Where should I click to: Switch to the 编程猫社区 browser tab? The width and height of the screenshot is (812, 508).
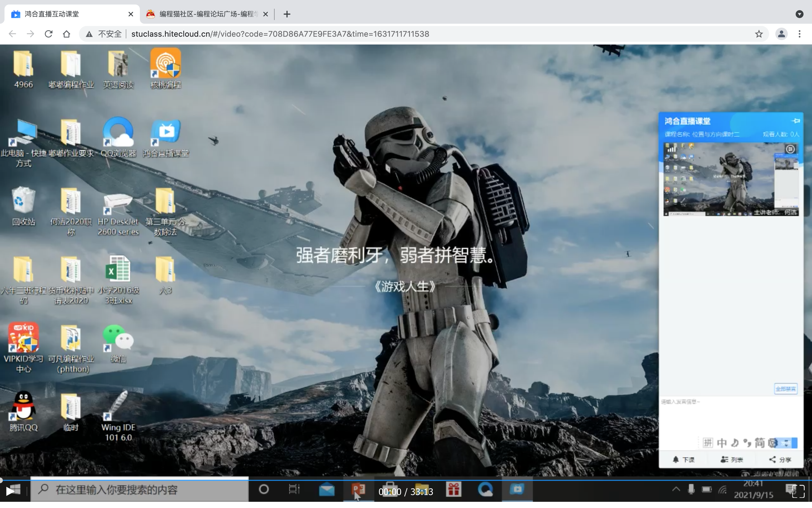(x=207, y=14)
